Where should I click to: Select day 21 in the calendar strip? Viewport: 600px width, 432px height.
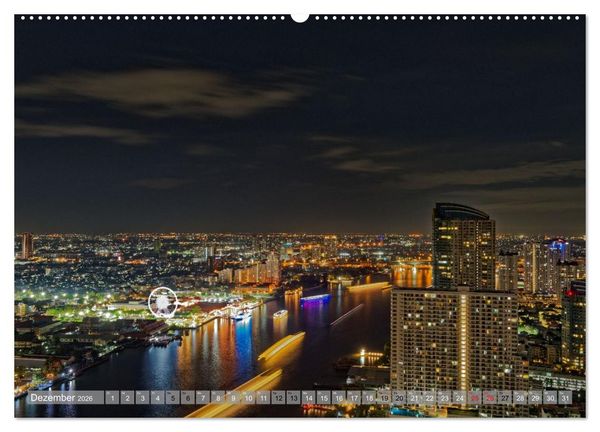[414, 398]
